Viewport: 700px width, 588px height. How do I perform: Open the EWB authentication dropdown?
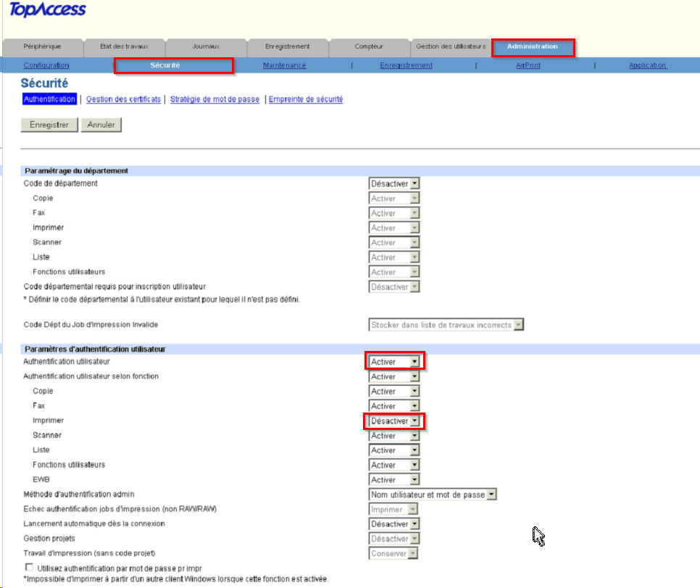(x=394, y=480)
